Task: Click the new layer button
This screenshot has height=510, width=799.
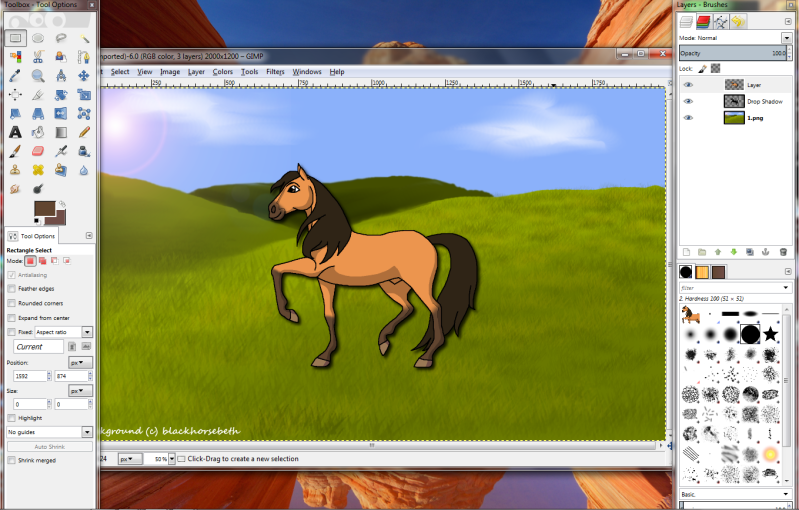Action: click(686, 252)
